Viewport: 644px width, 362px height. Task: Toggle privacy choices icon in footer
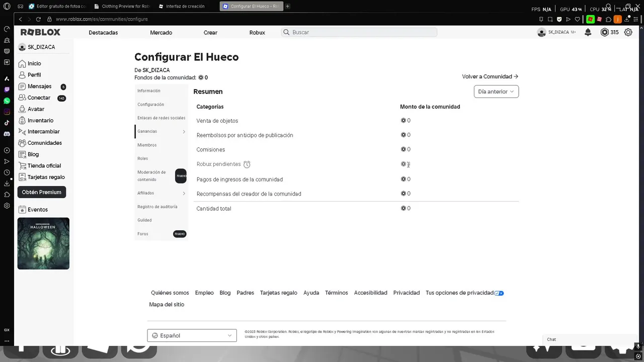pyautogui.click(x=499, y=293)
